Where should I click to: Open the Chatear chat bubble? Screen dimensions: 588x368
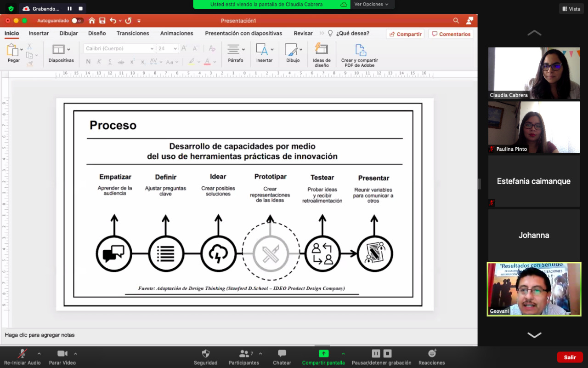(x=282, y=354)
